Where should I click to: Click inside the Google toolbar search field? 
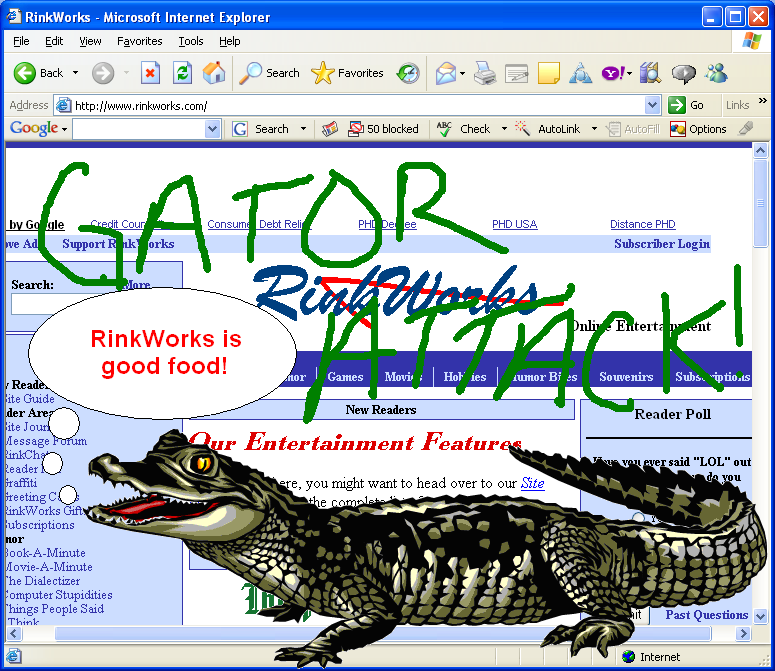tap(139, 129)
